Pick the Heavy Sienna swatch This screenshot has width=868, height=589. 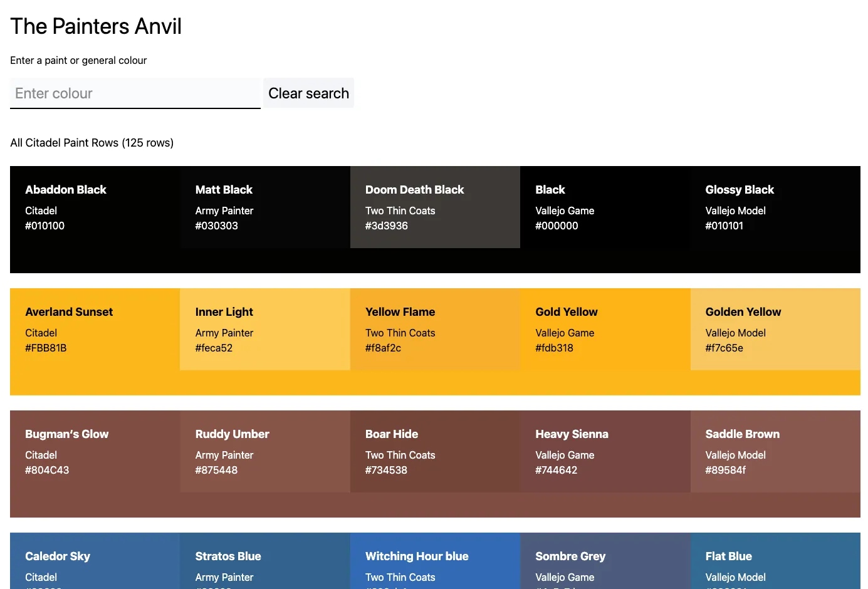pos(605,452)
